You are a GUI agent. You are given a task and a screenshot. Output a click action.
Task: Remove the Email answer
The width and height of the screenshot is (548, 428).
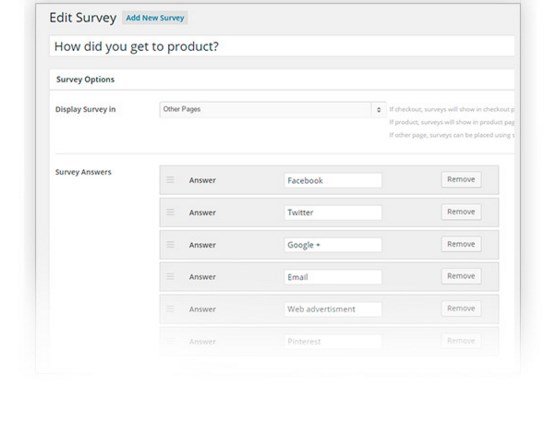click(x=461, y=276)
